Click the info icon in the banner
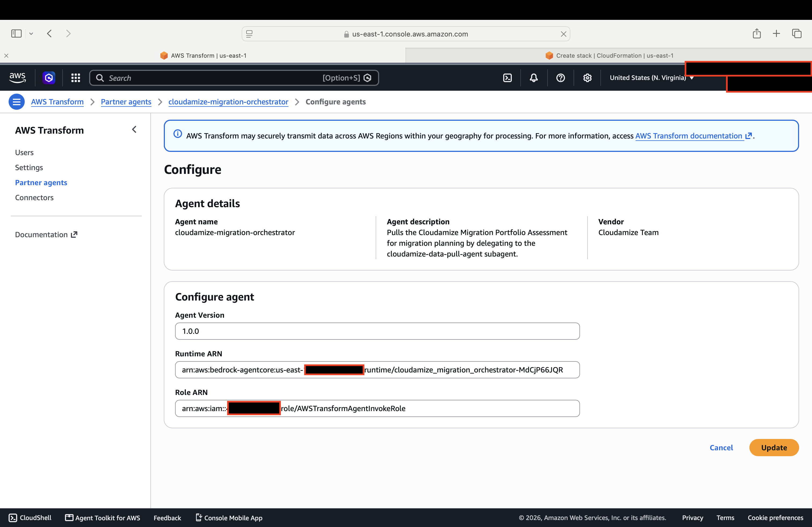The height and width of the screenshot is (527, 812). point(178,134)
